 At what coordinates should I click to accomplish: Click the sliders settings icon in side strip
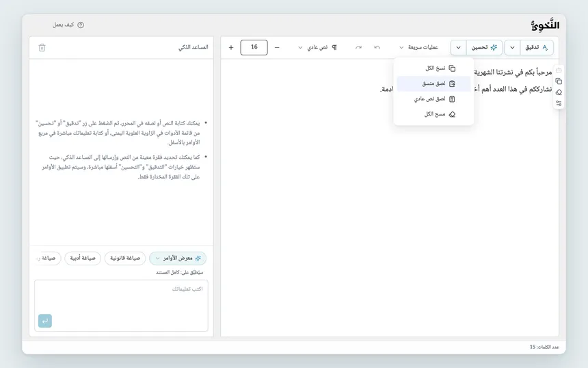tap(559, 103)
